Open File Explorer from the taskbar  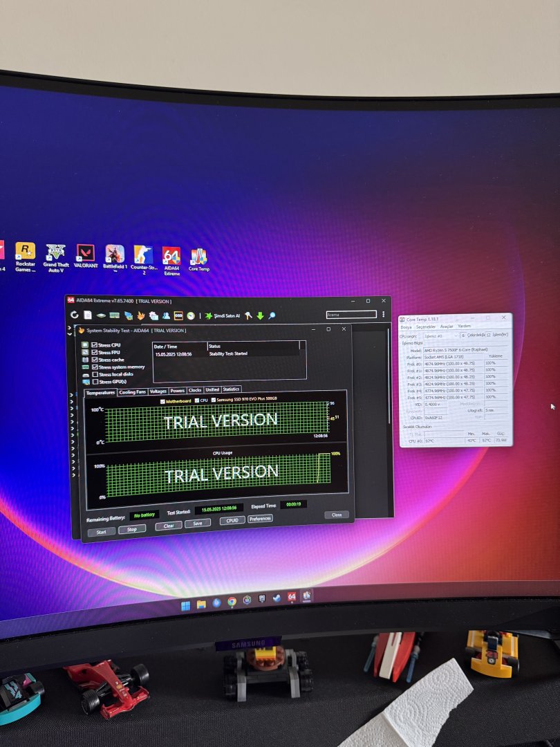201,604
